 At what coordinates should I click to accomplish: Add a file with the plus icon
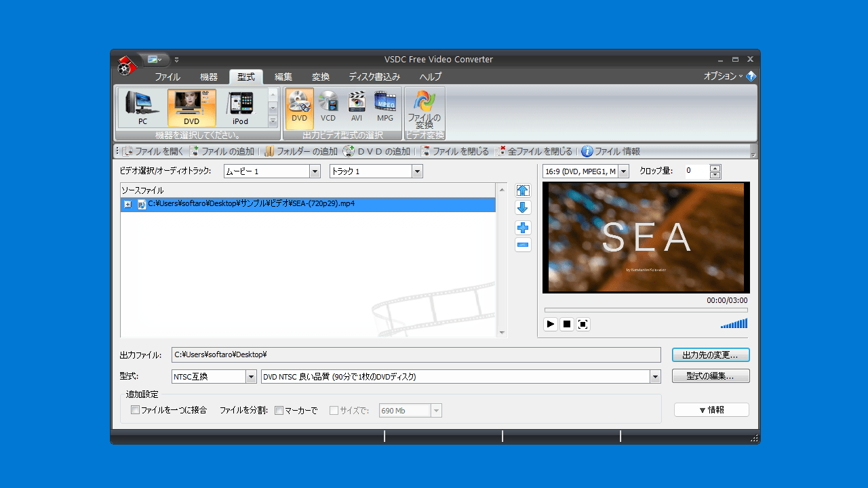(x=523, y=228)
